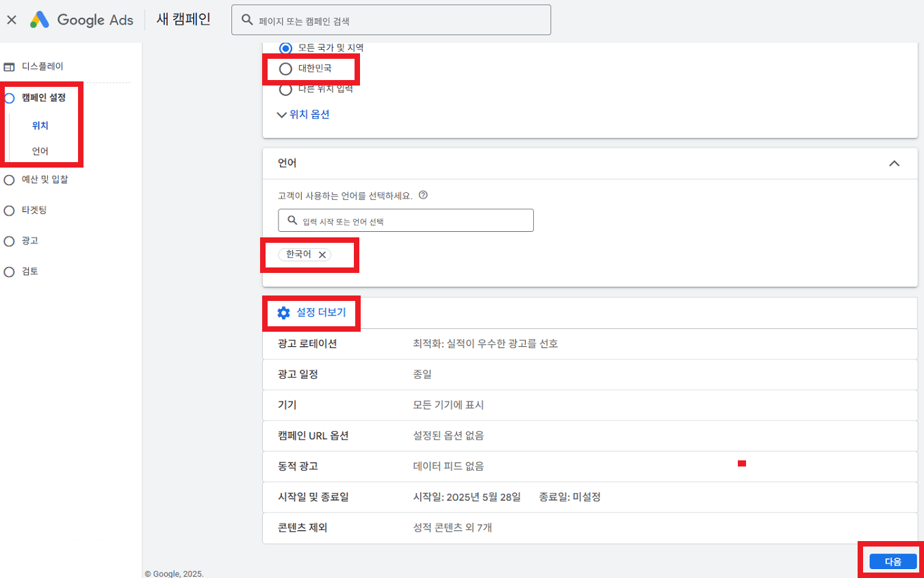Expand the 동적 광고 row
The width and height of the screenshot is (924, 578).
click(590, 467)
